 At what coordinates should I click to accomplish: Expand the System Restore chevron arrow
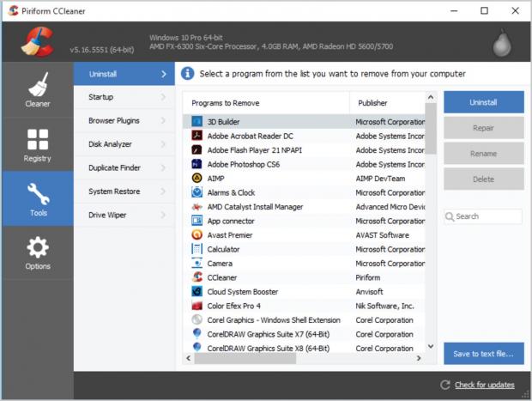[x=163, y=191]
